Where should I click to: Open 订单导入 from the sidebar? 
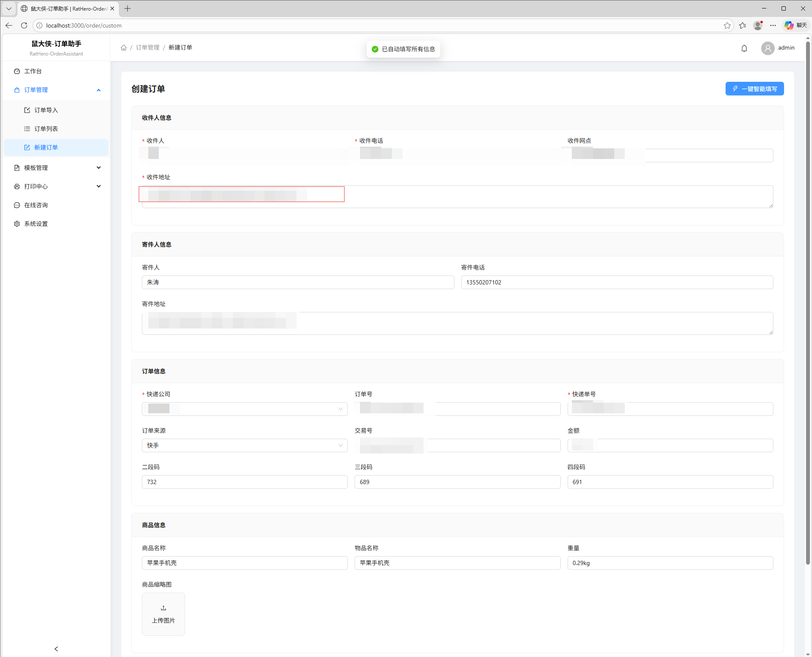coord(46,110)
